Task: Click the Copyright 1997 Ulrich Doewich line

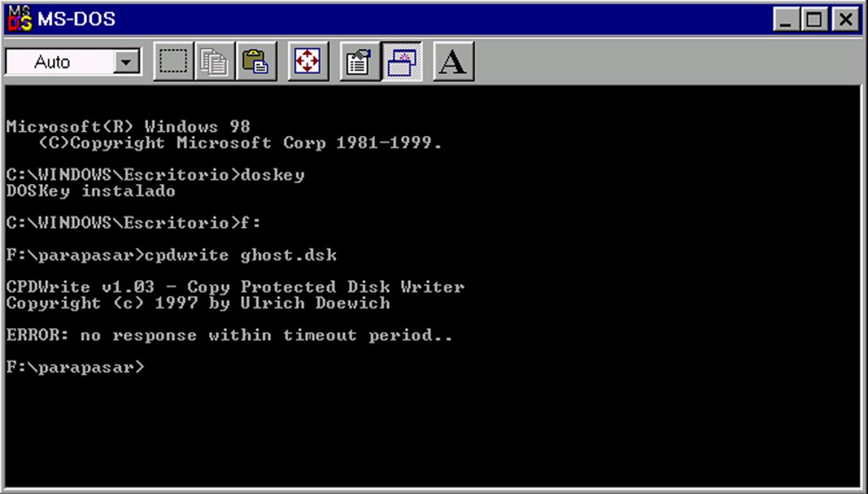Action: pos(198,303)
